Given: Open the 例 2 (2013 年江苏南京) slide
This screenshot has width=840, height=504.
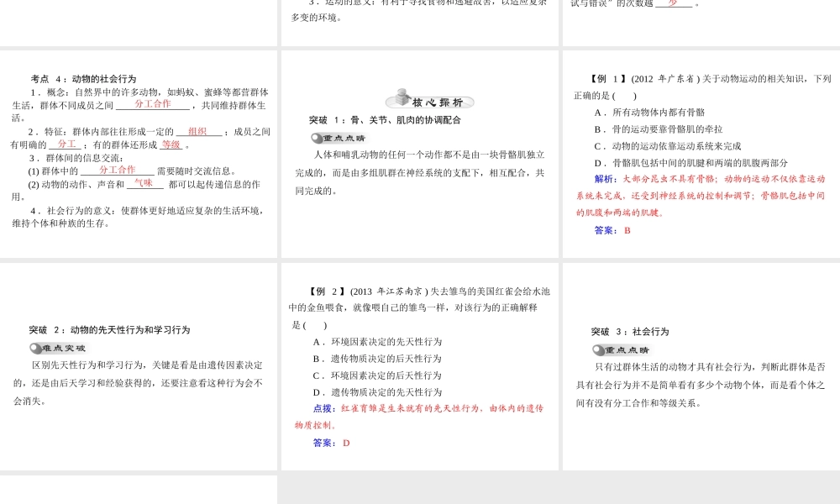Looking at the screenshot, I should 420,366.
